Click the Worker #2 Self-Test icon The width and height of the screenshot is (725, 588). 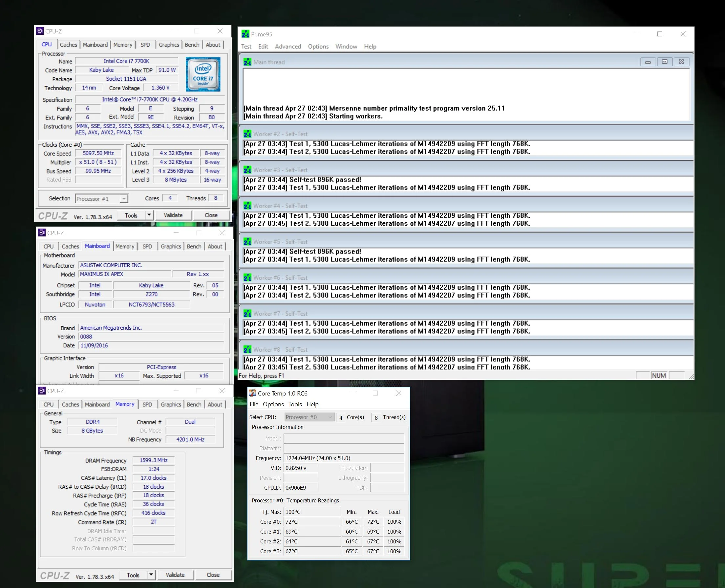coord(247,134)
